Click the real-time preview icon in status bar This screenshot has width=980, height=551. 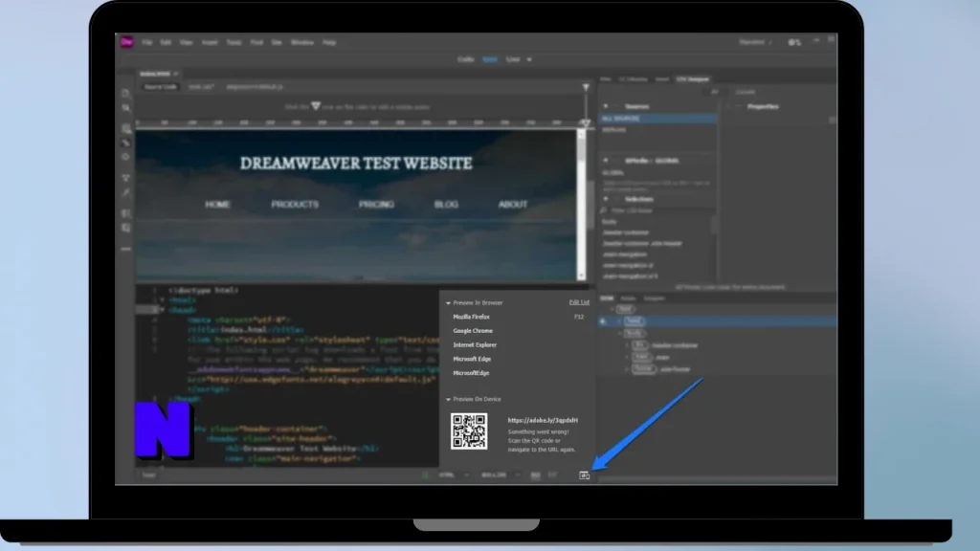[x=584, y=475]
